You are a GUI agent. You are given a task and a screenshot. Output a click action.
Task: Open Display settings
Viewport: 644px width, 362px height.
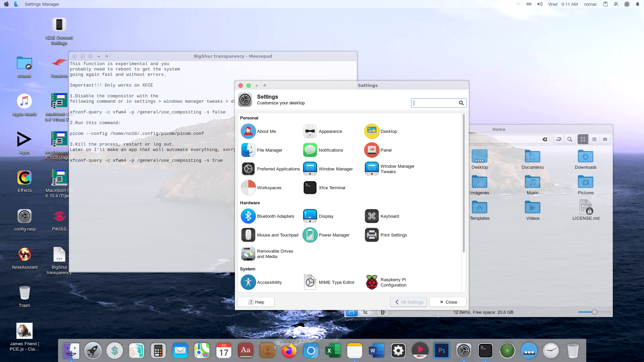[318, 216]
